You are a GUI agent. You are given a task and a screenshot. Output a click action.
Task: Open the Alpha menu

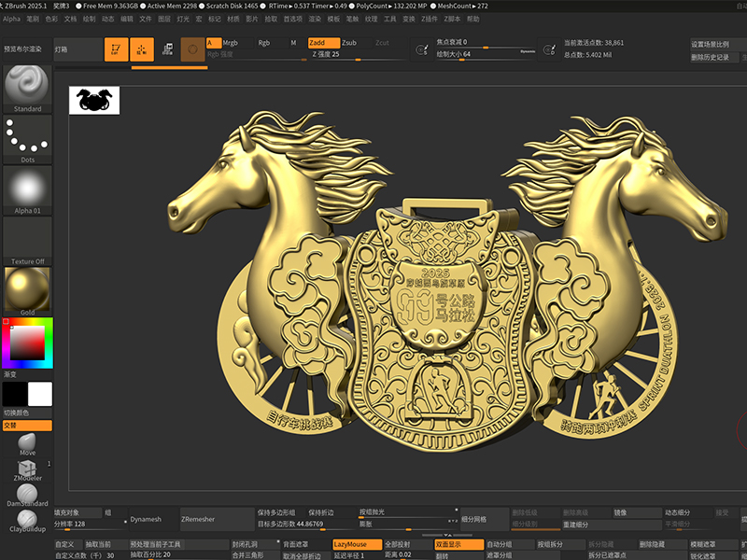click(11, 19)
